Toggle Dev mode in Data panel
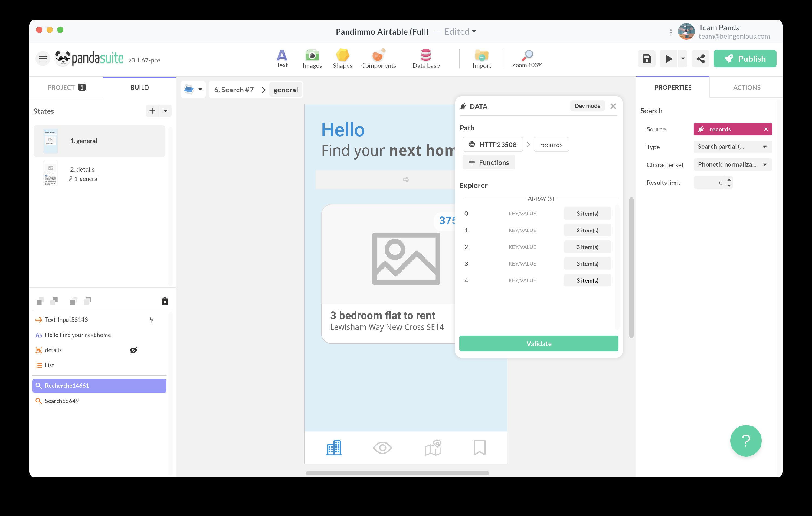Viewport: 812px width, 516px height. click(587, 106)
